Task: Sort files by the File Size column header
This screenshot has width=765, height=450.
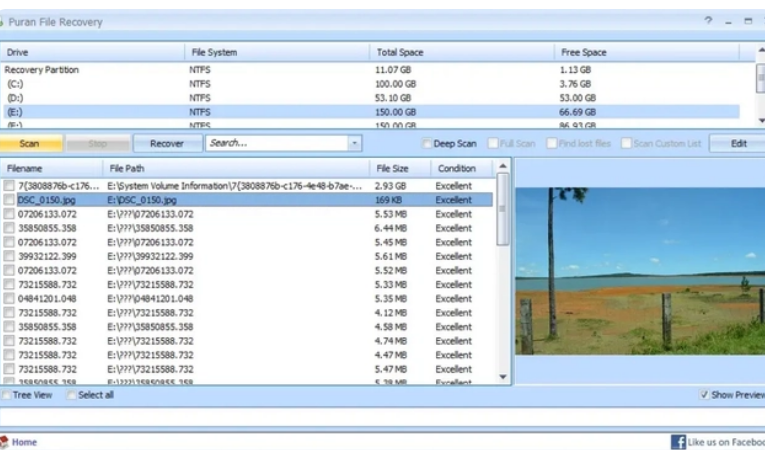Action: pyautogui.click(x=400, y=168)
